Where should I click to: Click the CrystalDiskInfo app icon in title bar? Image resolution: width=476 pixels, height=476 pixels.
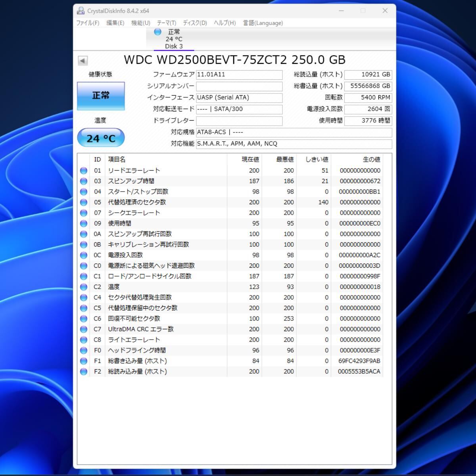[x=81, y=11]
